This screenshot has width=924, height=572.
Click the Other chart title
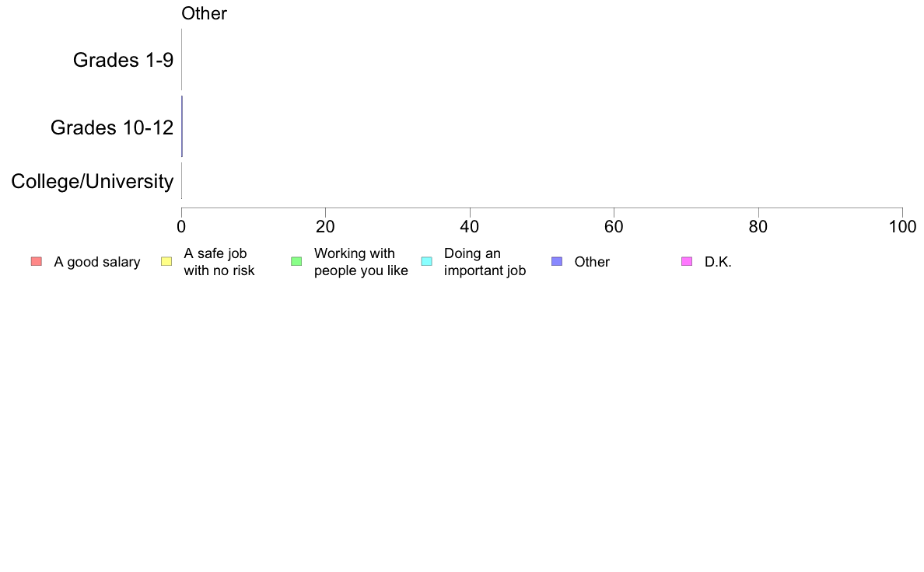204,13
